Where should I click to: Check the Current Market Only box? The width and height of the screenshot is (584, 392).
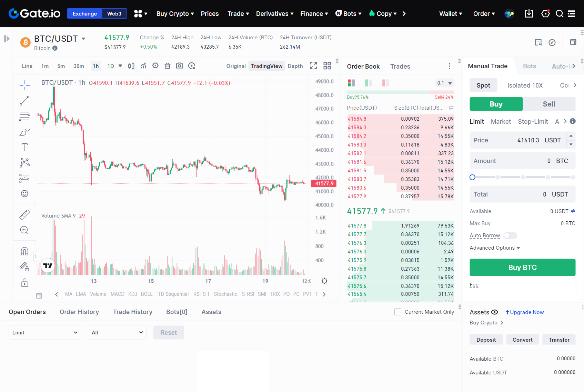coord(397,312)
